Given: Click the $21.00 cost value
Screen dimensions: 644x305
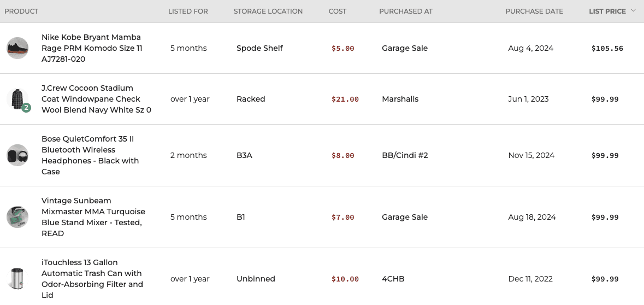Looking at the screenshot, I should click(345, 99).
